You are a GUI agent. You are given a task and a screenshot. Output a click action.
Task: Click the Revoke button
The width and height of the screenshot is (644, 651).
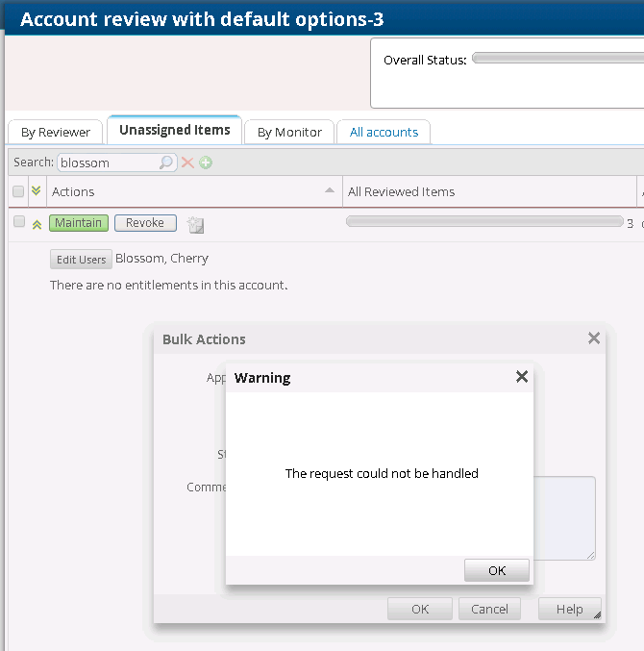[145, 223]
